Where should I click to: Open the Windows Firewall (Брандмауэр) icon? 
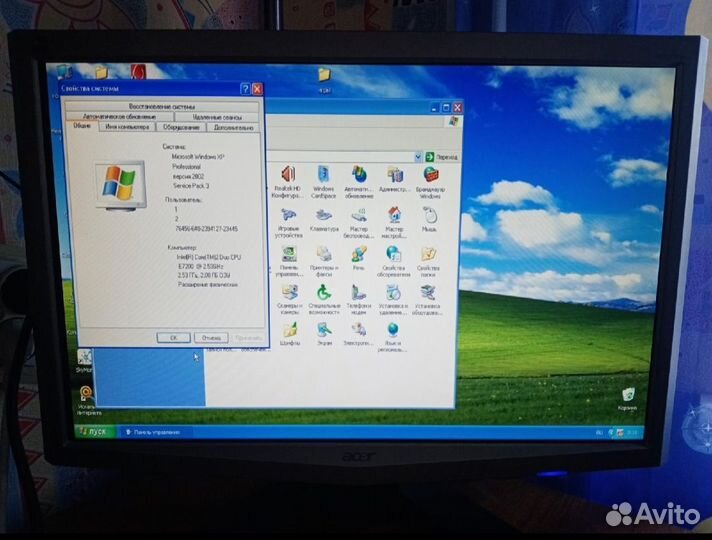(430, 176)
